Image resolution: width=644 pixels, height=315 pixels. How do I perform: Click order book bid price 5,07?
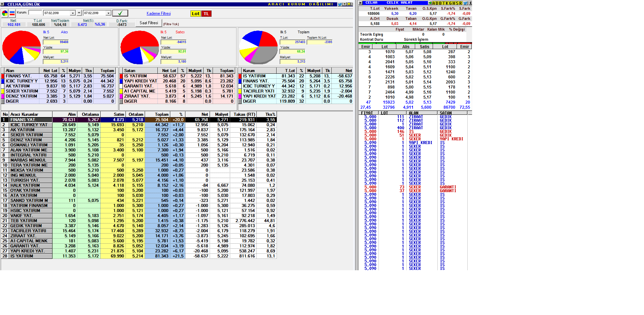[409, 52]
